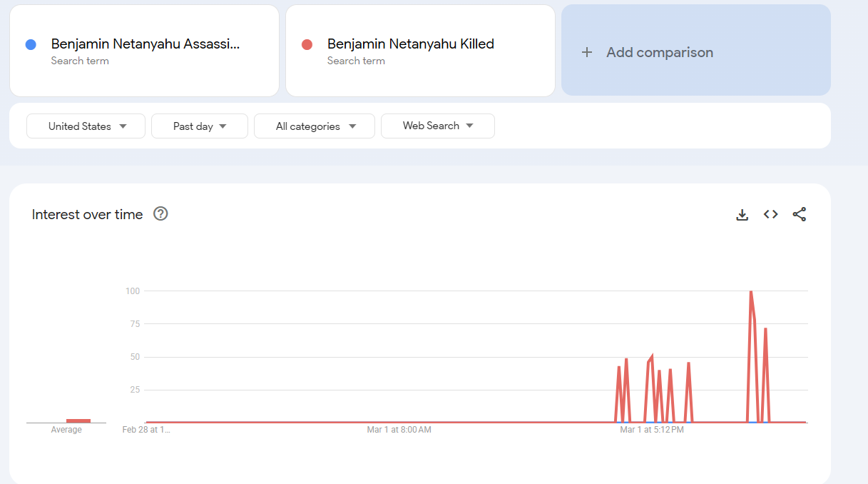The width and height of the screenshot is (868, 484).
Task: Click the 25 y-axis value
Action: 135,390
